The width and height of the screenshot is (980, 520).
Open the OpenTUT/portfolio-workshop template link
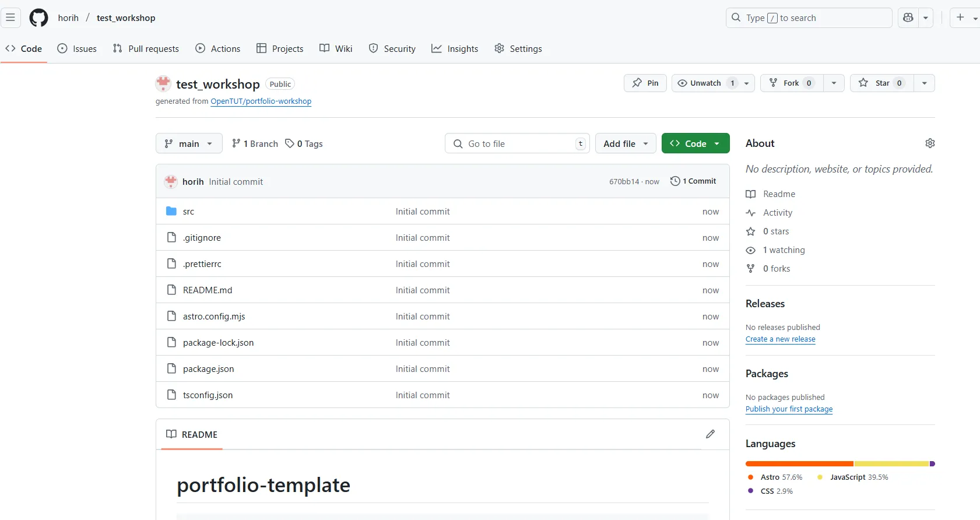tap(261, 101)
